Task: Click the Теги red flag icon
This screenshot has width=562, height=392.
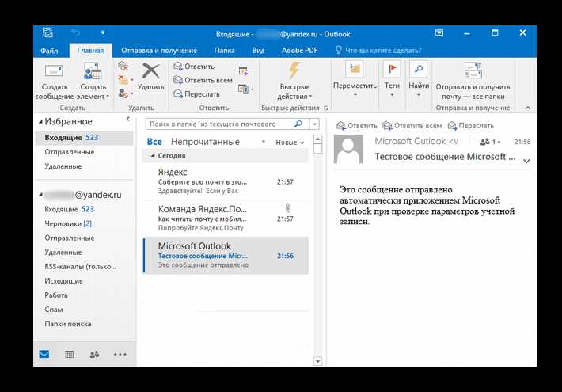Action: pos(392,69)
